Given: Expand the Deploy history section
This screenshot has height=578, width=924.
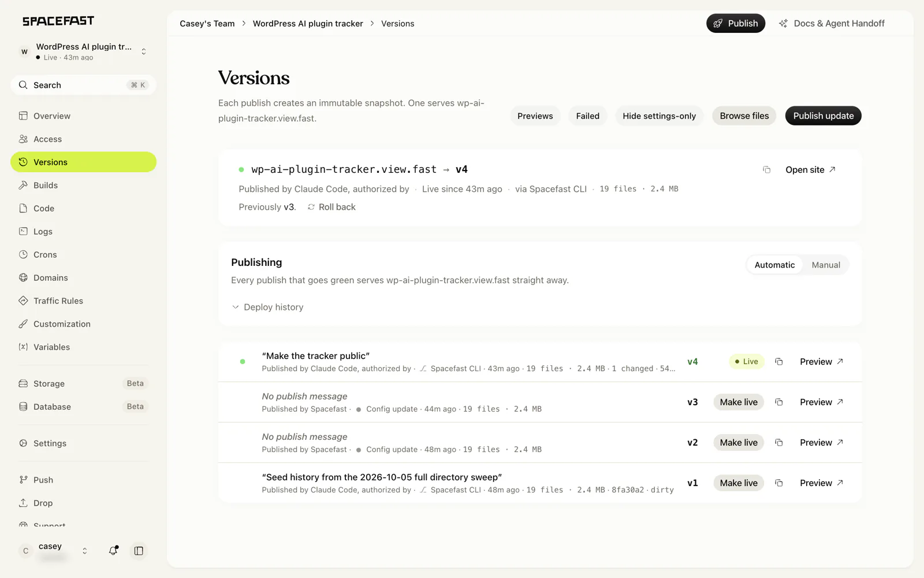Looking at the screenshot, I should [267, 307].
